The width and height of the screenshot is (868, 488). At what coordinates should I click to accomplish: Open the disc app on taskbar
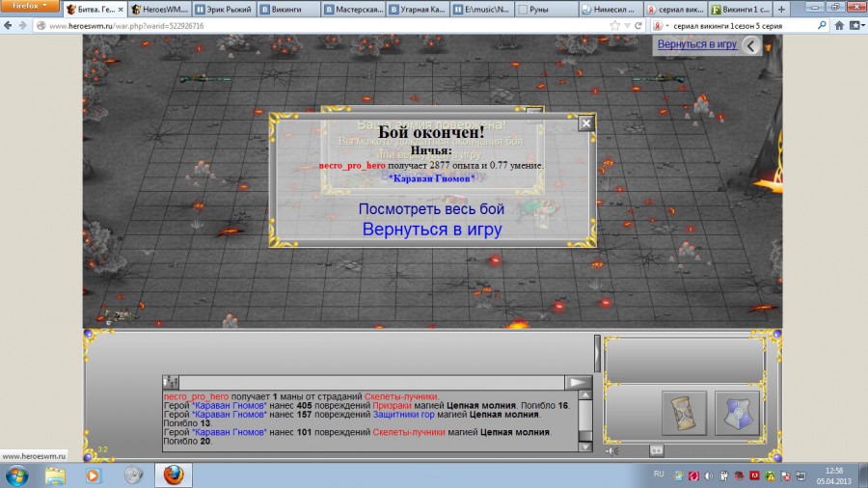tap(133, 475)
